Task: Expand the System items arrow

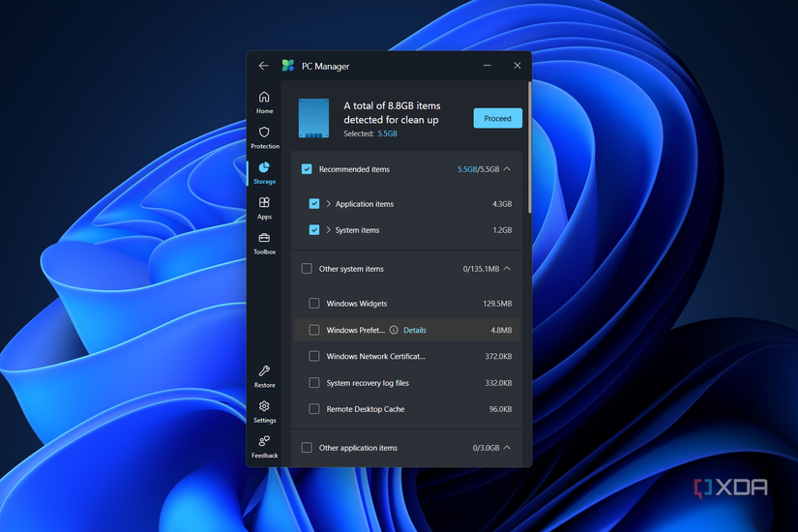Action: (329, 230)
